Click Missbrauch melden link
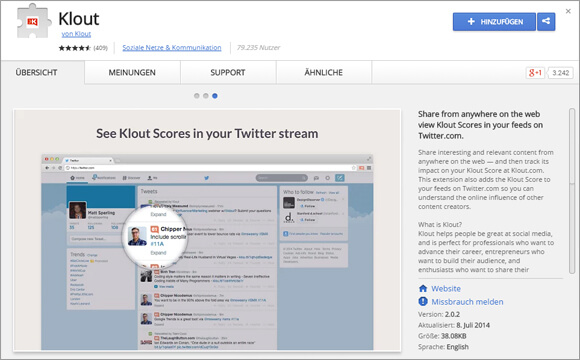The height and width of the screenshot is (360, 580). 467,302
